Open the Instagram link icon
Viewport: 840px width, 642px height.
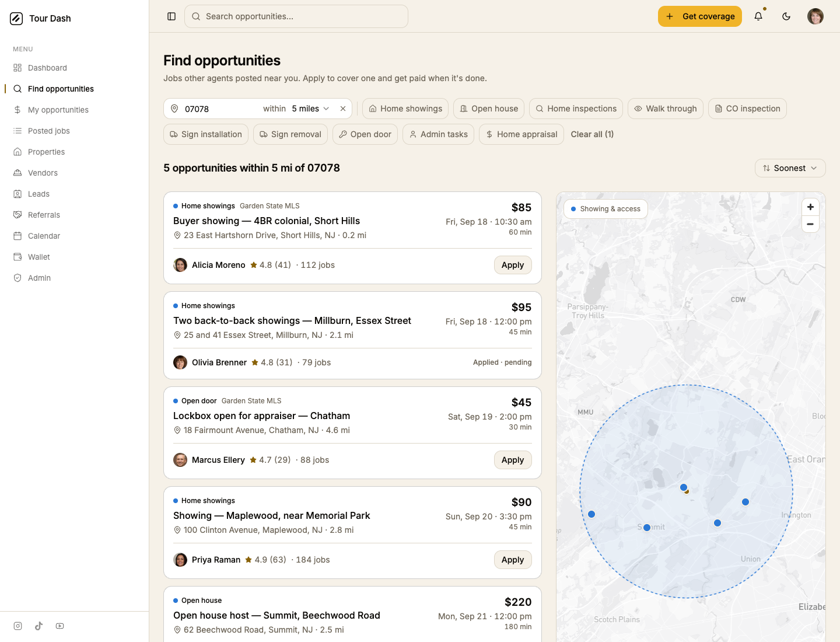click(x=18, y=626)
